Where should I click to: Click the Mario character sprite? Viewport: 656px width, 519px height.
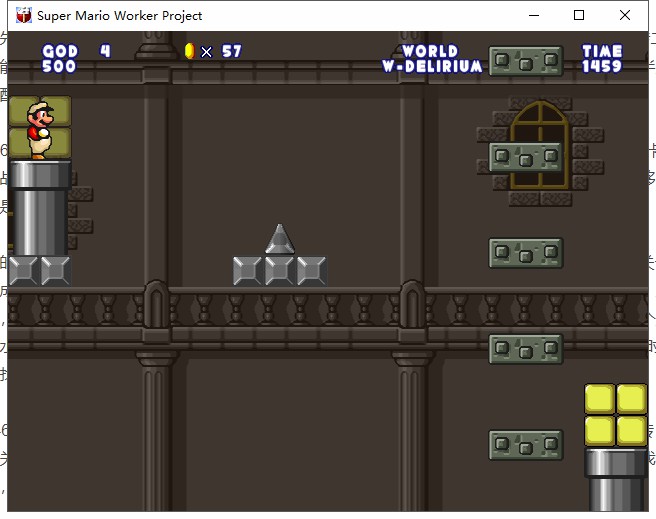[40, 130]
